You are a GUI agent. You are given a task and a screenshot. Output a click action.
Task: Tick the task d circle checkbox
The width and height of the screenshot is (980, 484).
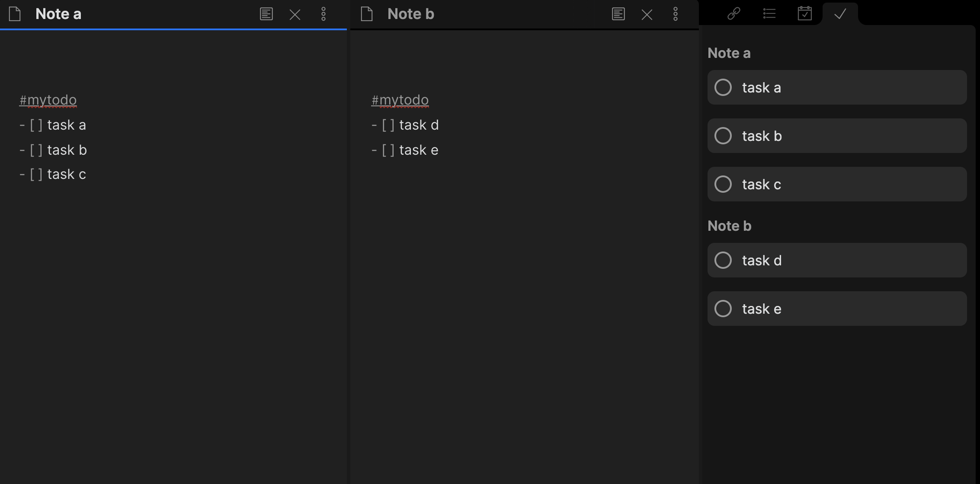tap(723, 261)
